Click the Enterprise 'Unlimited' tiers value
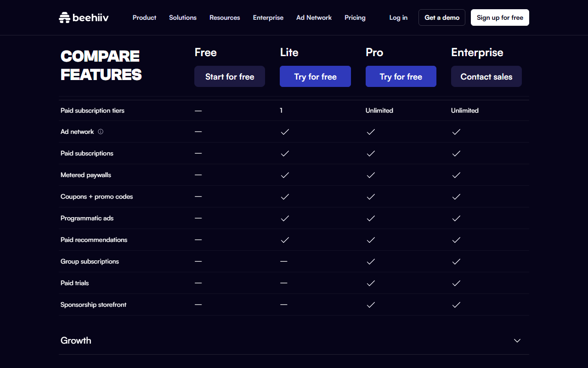This screenshot has height=368, width=588. [465, 110]
